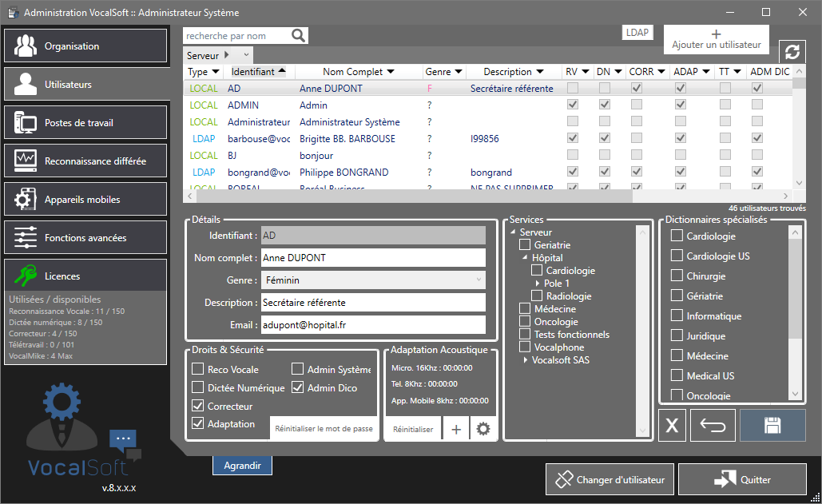This screenshot has width=822, height=504.
Task: Open the Postes de travail section
Action: coord(85,123)
